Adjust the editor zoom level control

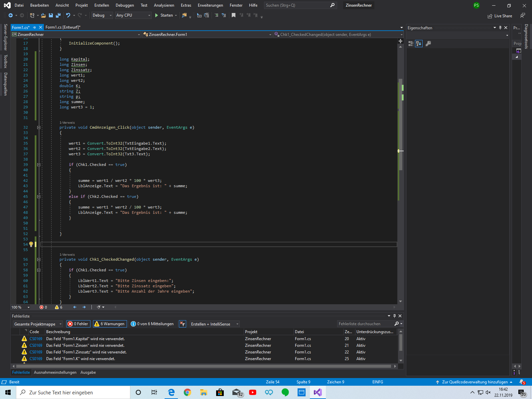tap(20, 307)
